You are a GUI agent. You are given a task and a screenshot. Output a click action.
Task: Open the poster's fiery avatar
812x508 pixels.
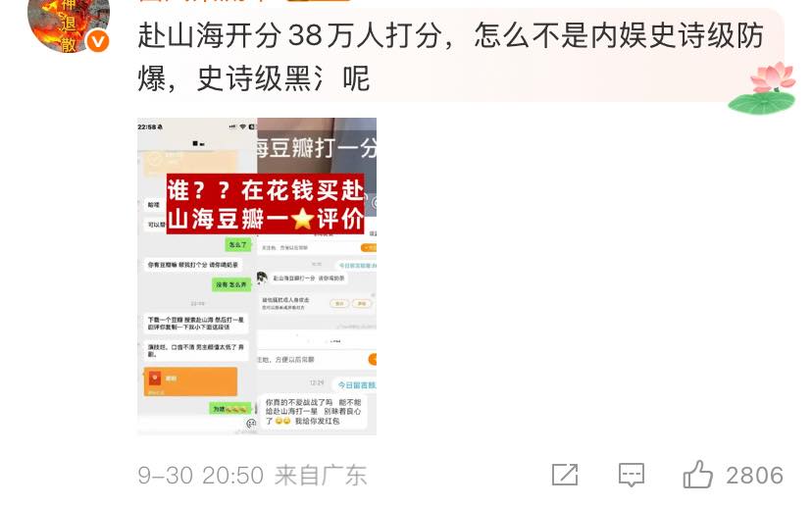69,24
